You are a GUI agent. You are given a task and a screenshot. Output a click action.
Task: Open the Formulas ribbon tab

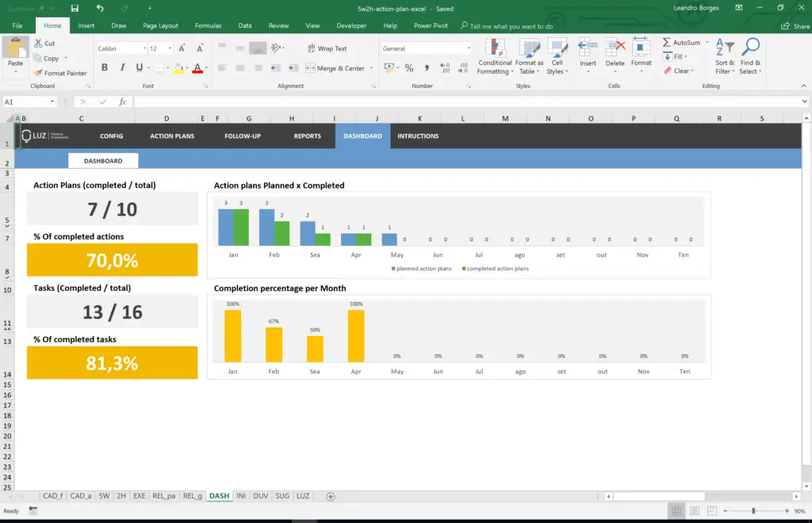[208, 25]
